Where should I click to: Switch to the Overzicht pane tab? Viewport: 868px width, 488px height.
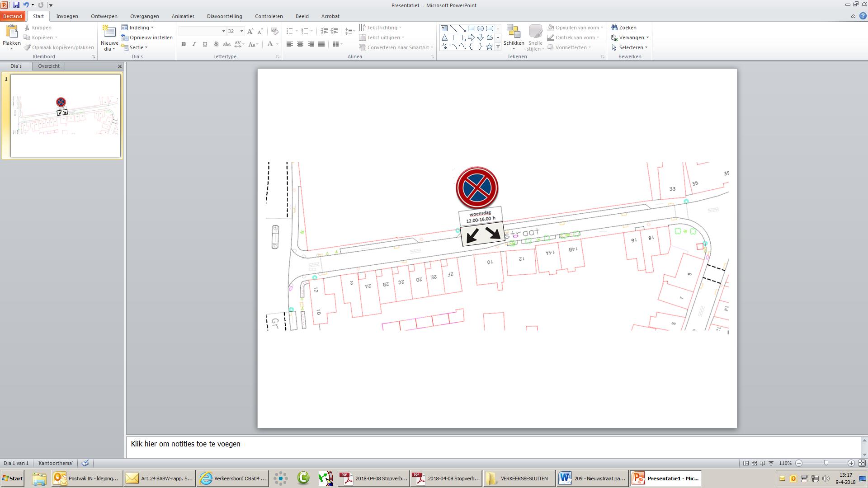tap(49, 66)
